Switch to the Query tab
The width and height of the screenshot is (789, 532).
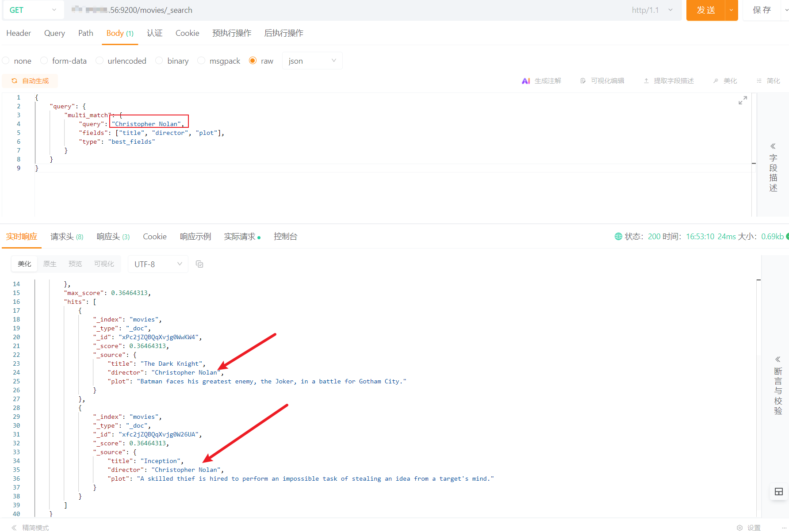(x=54, y=33)
